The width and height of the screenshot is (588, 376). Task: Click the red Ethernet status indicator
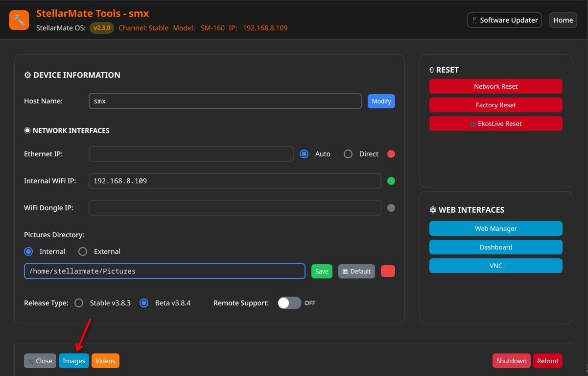point(391,154)
